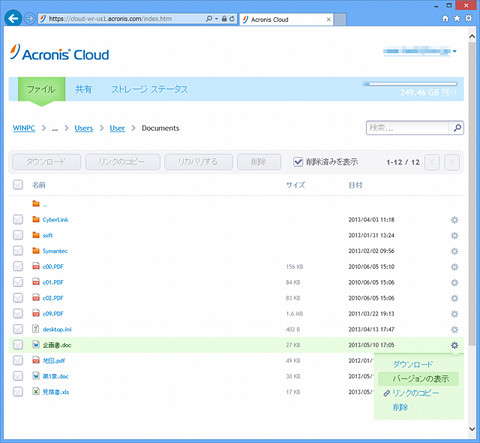Open the browser home icon

pos(445,18)
